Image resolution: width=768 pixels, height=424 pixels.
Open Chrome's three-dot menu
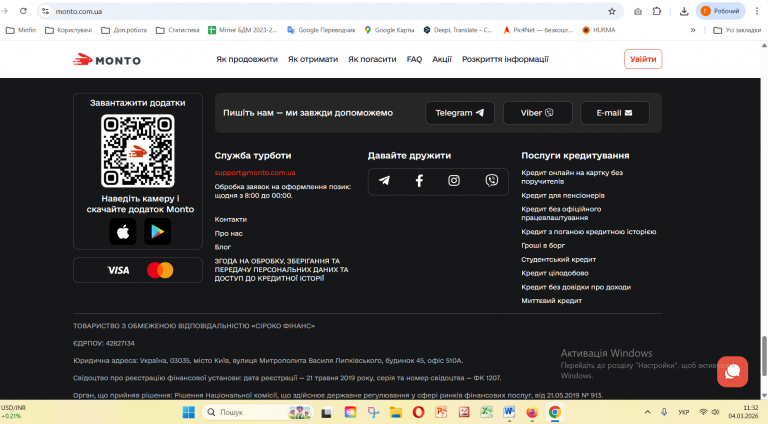(757, 11)
